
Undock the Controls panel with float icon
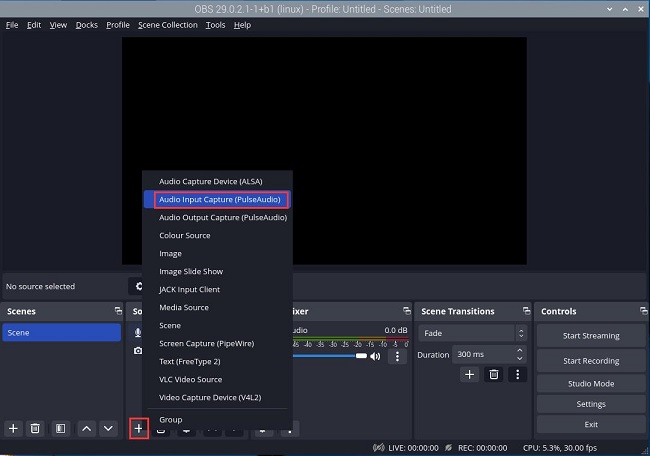tap(643, 310)
